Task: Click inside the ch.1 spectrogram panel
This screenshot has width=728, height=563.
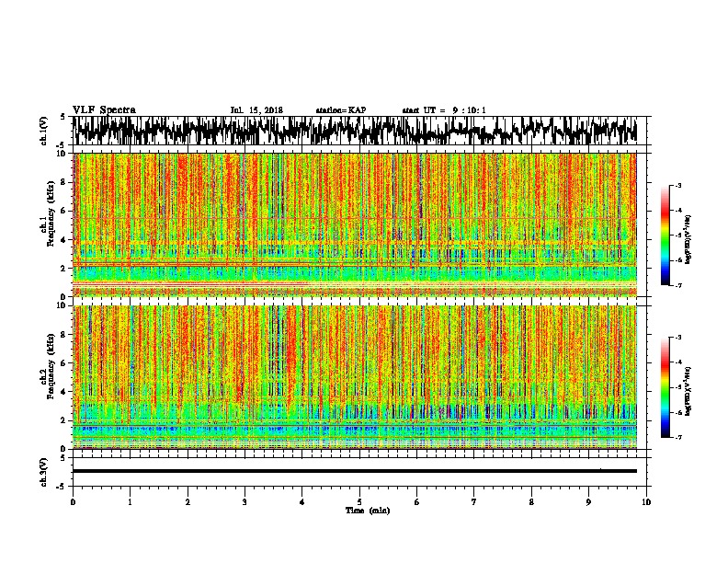Action: (354, 224)
